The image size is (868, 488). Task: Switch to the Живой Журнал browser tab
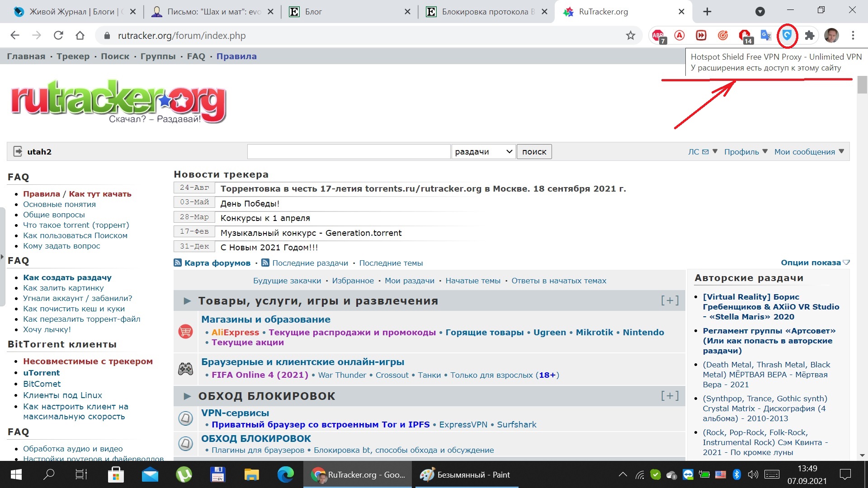[x=72, y=12]
